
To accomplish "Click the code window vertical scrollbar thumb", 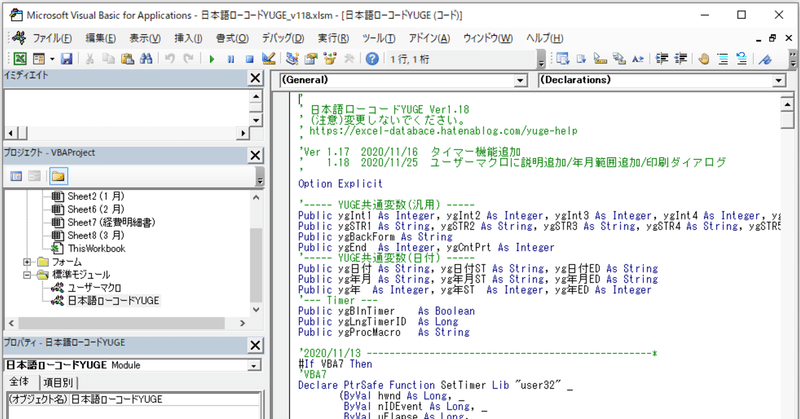I will click(787, 120).
